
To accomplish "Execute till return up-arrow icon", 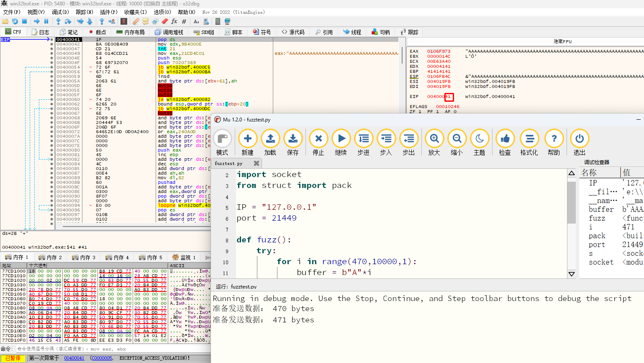I will coord(102,21).
